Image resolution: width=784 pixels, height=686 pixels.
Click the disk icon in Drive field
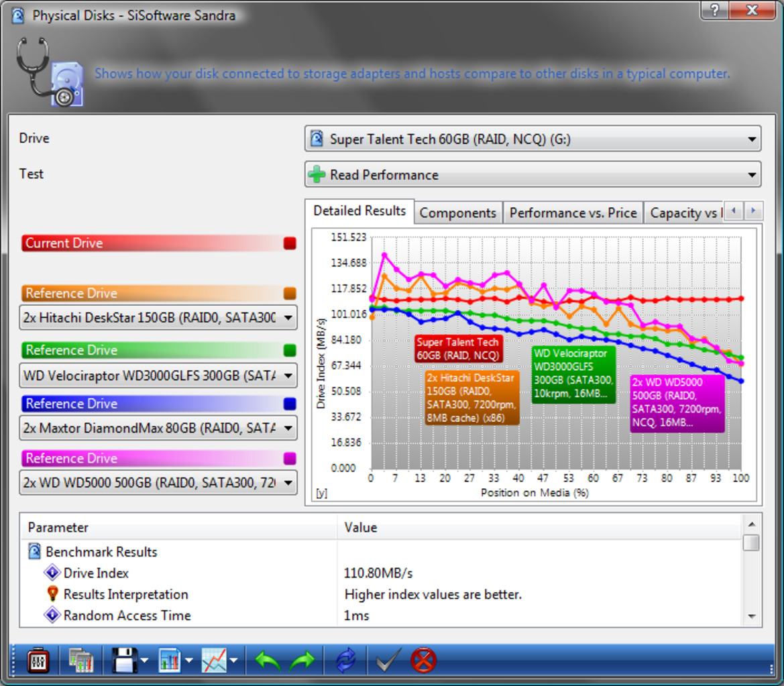[317, 139]
